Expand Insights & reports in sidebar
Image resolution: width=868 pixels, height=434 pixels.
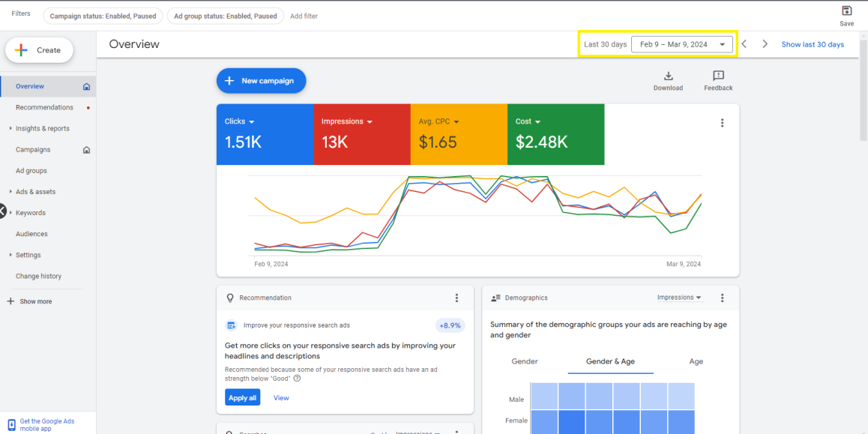coord(10,128)
